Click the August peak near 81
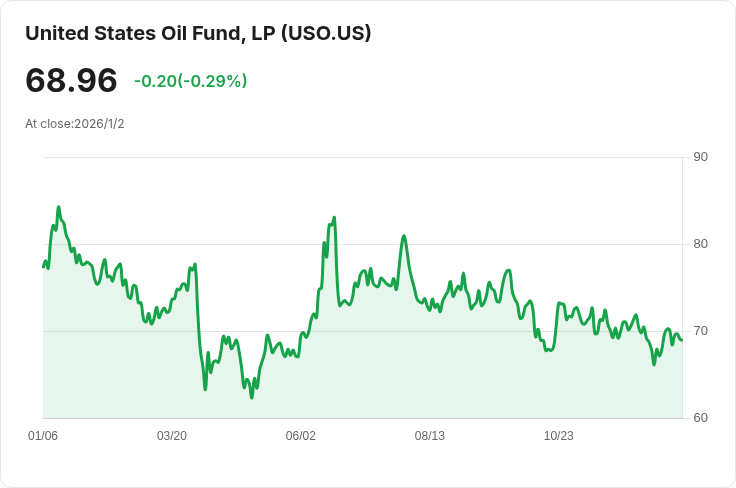736x488 pixels. (404, 236)
